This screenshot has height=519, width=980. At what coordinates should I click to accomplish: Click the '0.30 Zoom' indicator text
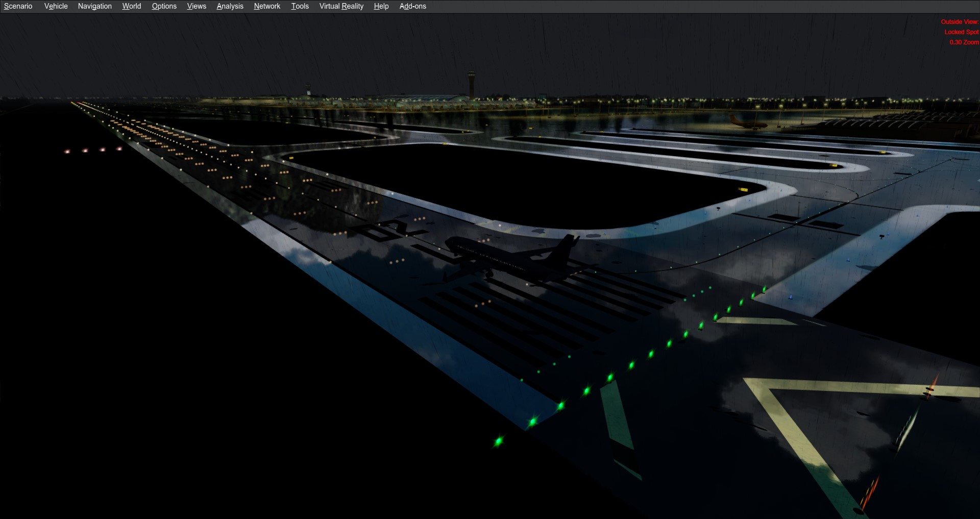(964, 42)
